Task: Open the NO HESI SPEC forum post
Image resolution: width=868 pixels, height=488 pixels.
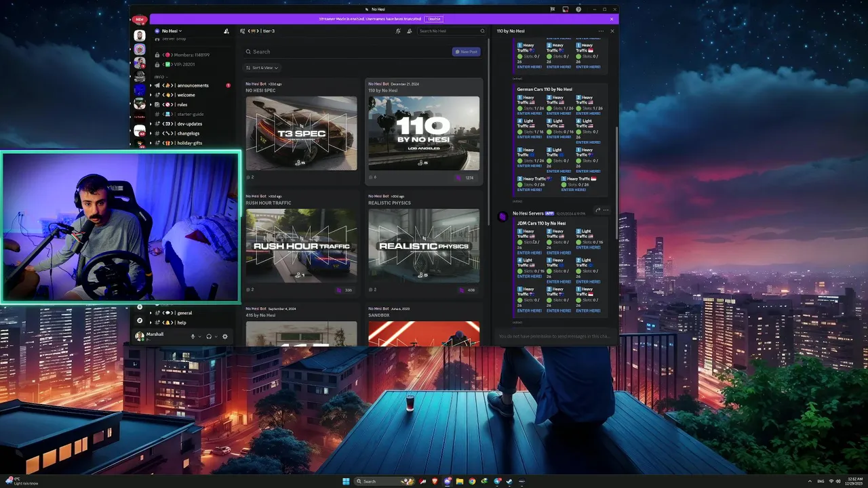Action: [301, 130]
